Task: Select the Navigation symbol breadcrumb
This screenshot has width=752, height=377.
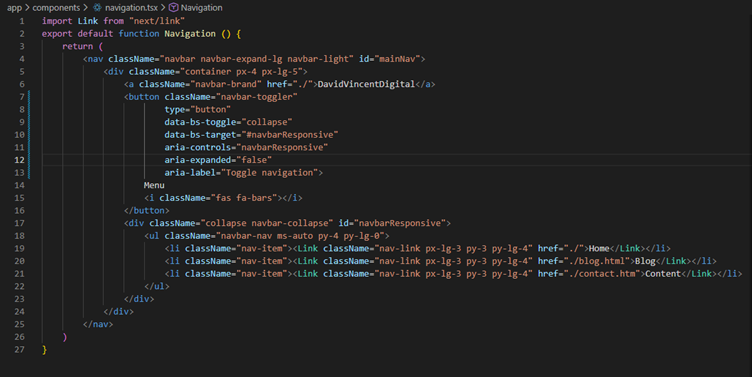Action: [201, 8]
